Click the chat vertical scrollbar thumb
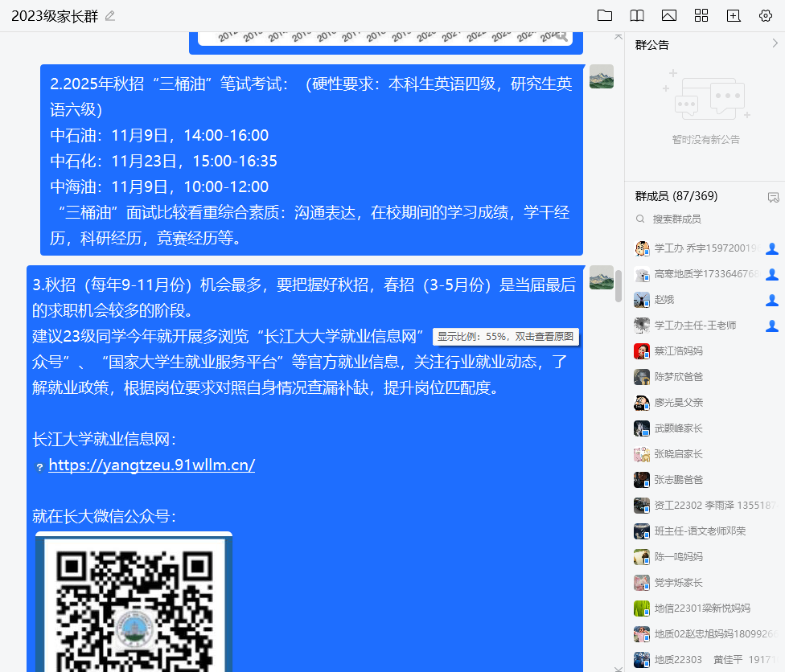 [x=618, y=286]
